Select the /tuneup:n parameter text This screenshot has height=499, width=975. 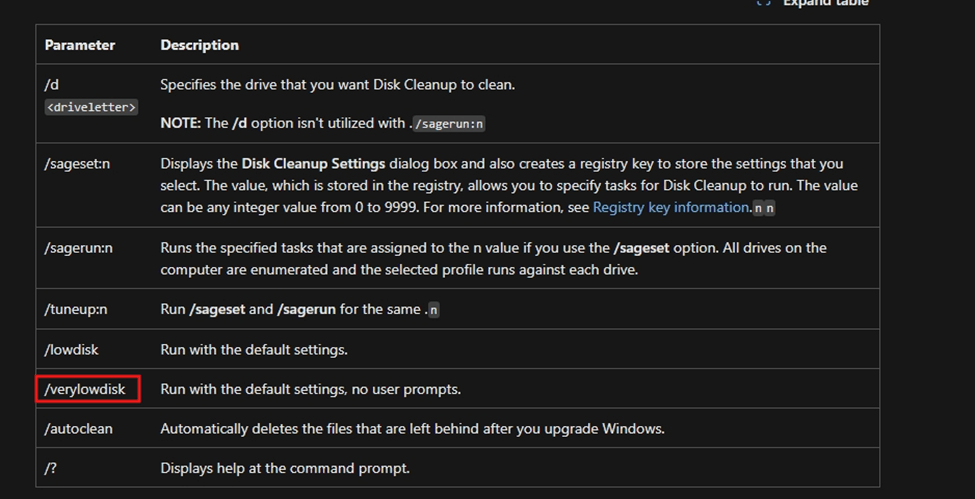point(75,309)
